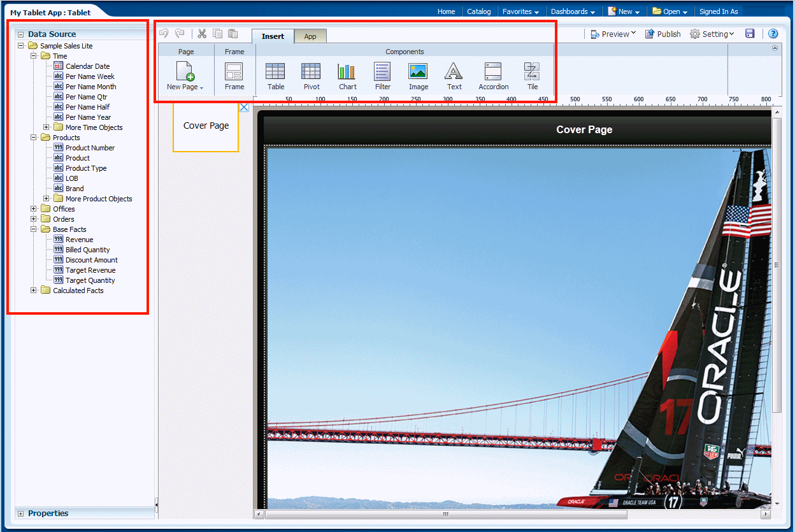The image size is (795, 532).
Task: Click the Copy icon in toolbar
Action: (218, 34)
